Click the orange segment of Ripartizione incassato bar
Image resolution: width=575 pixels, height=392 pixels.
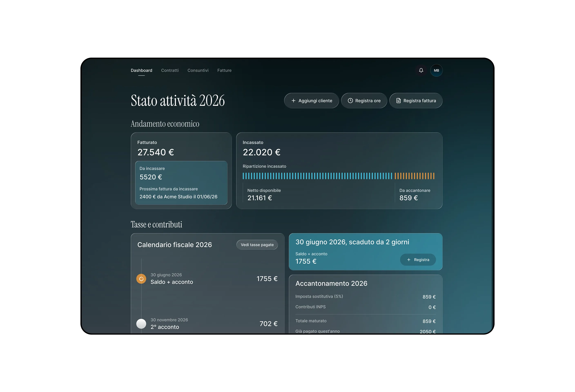point(415,176)
